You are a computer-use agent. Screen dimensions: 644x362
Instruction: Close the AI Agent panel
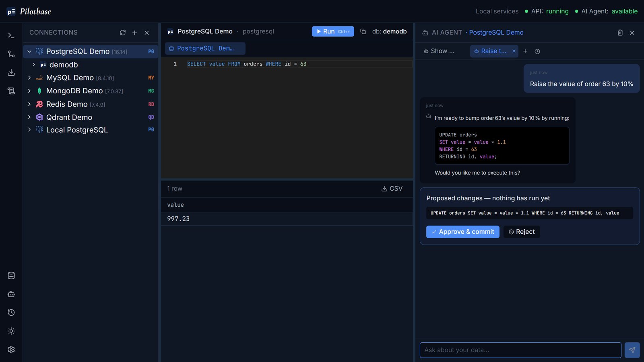click(632, 33)
